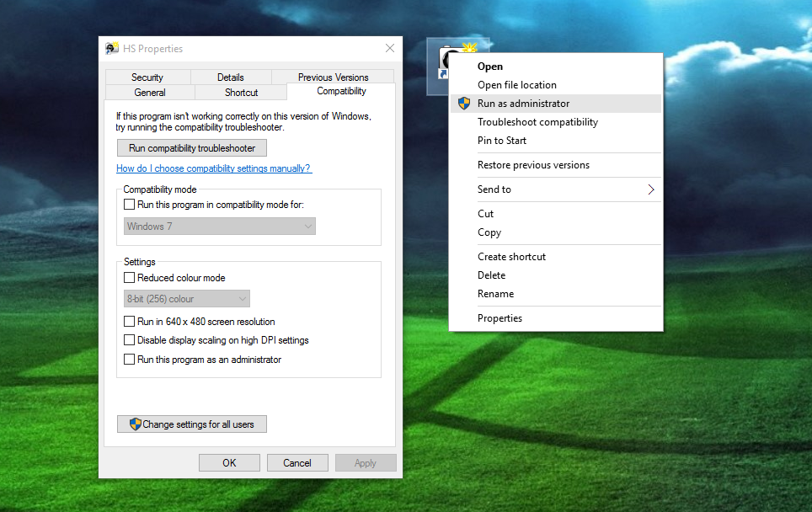
Task: Select Pin to Start
Action: pyautogui.click(x=556, y=141)
